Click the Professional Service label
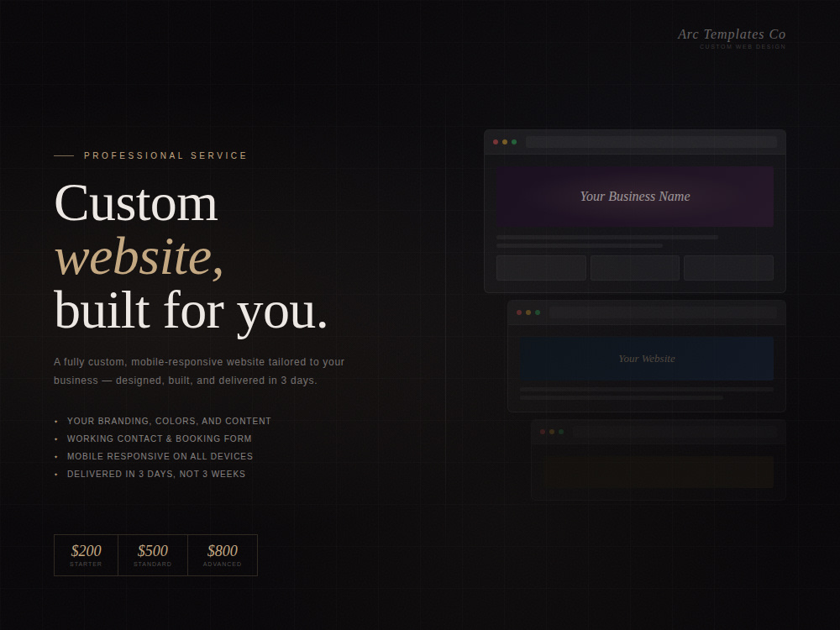The width and height of the screenshot is (840, 630). pyautogui.click(x=165, y=155)
